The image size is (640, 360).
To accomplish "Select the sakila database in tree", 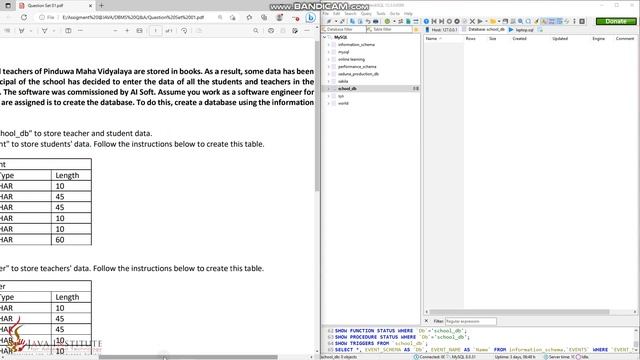I will click(343, 81).
